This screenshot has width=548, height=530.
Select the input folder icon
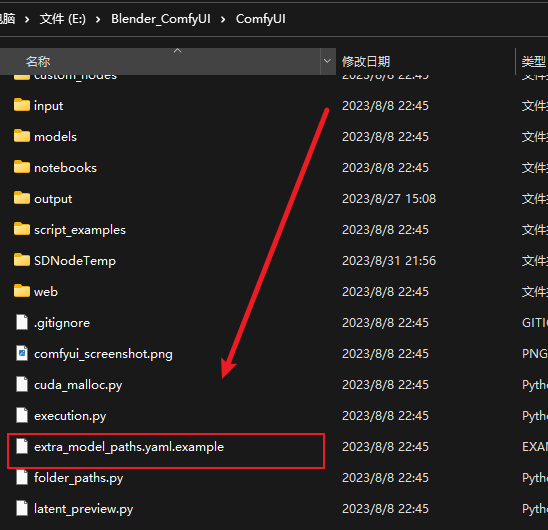point(22,105)
